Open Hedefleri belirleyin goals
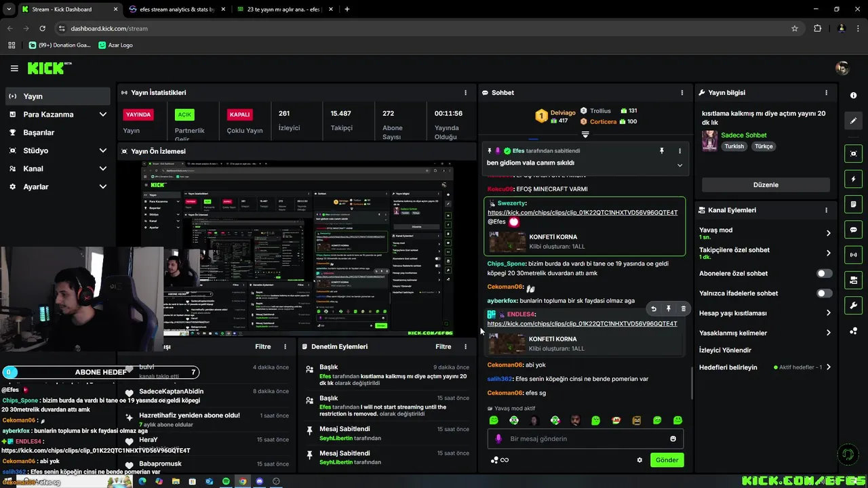 tap(764, 367)
